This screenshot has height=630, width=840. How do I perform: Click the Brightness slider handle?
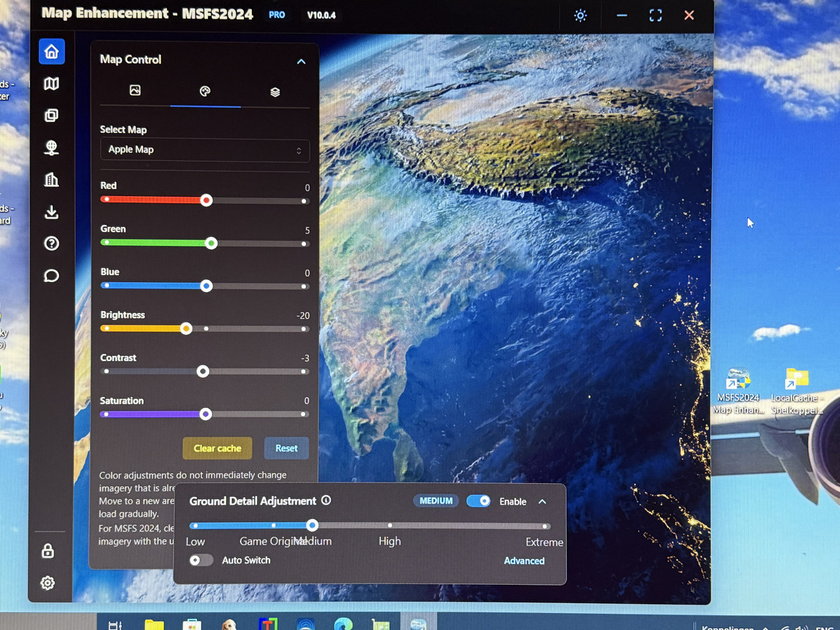(x=186, y=328)
